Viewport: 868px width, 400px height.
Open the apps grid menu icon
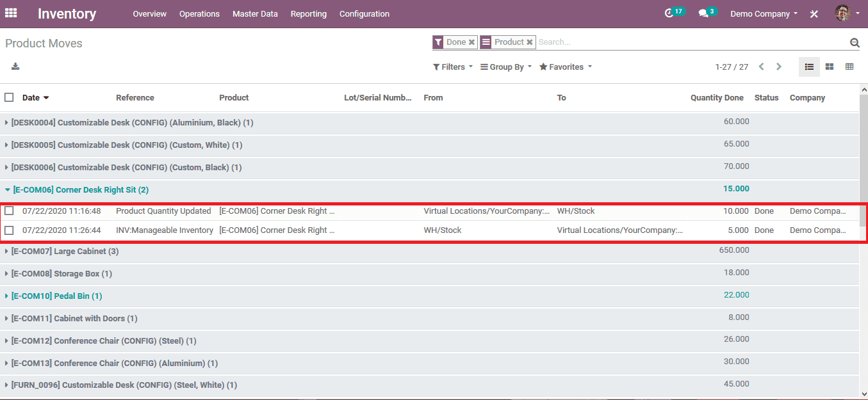(x=11, y=13)
